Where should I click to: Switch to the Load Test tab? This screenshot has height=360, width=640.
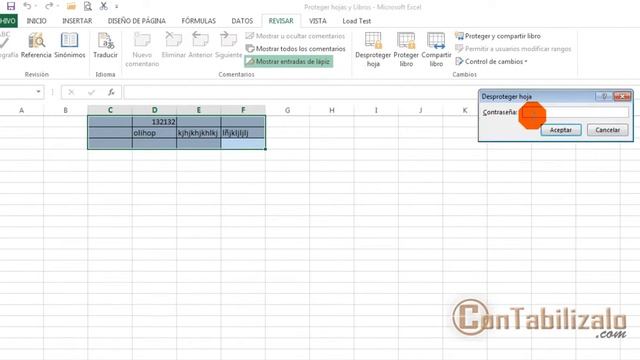point(356,21)
